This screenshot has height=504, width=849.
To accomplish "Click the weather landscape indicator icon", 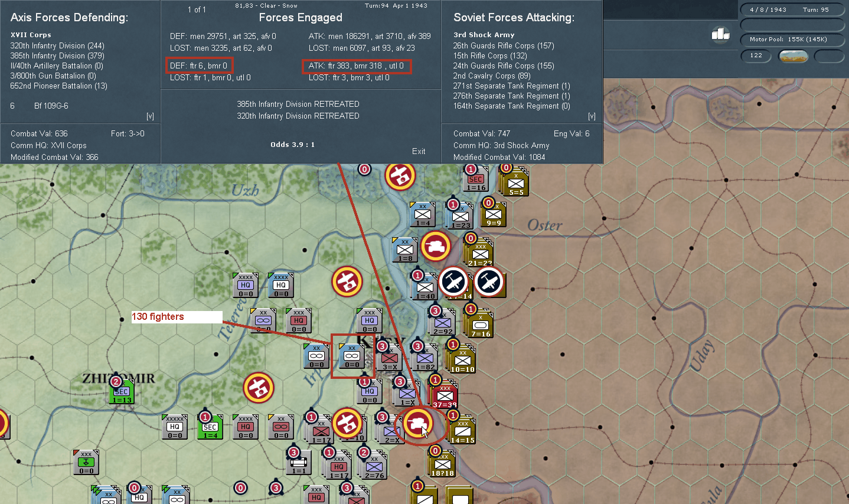I will [794, 56].
